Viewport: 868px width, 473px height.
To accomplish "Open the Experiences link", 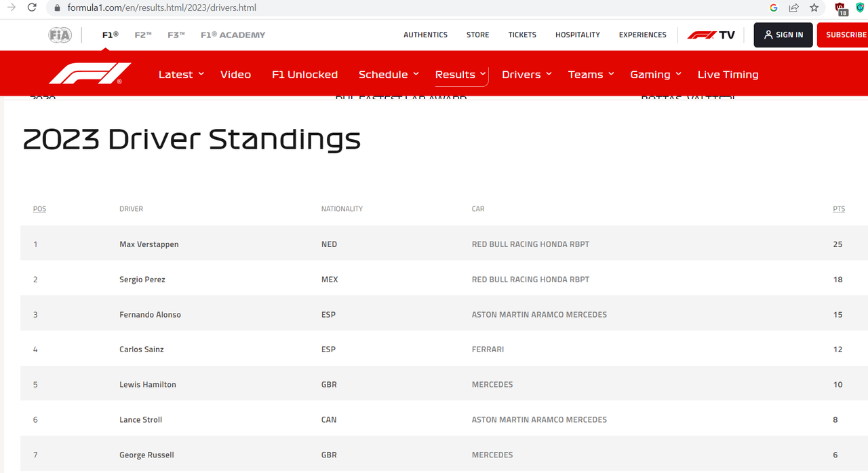I will click(643, 35).
